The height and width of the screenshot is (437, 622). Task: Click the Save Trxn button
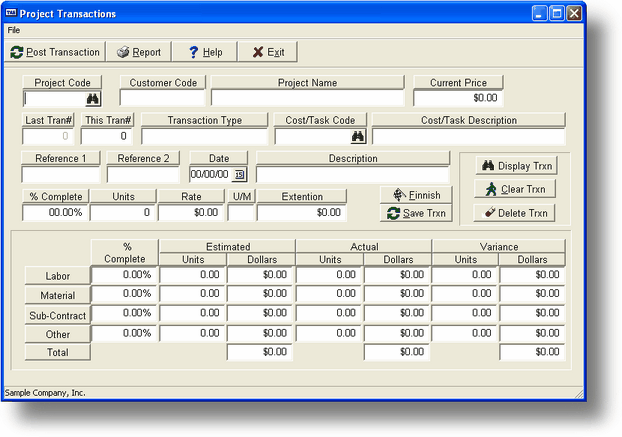point(416,213)
